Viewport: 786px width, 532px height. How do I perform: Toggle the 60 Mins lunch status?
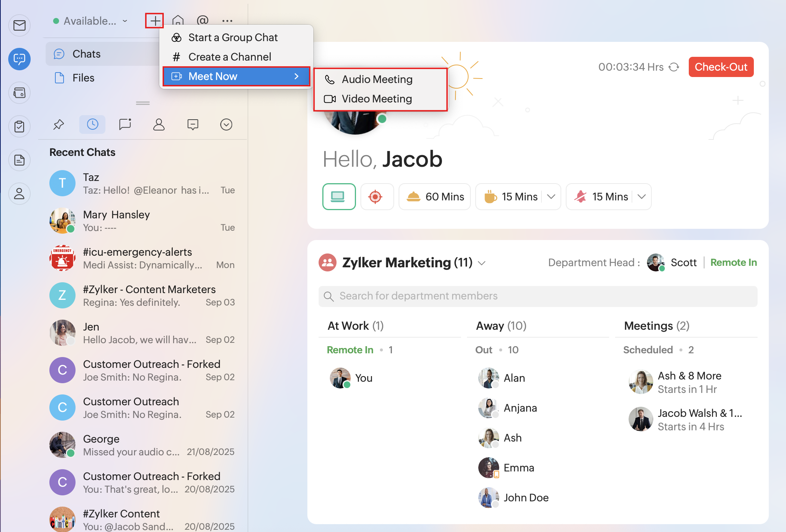pos(435,197)
